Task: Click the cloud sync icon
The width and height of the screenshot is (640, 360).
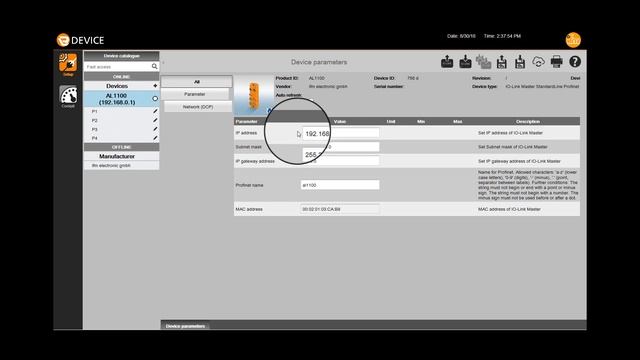Action: 538,62
